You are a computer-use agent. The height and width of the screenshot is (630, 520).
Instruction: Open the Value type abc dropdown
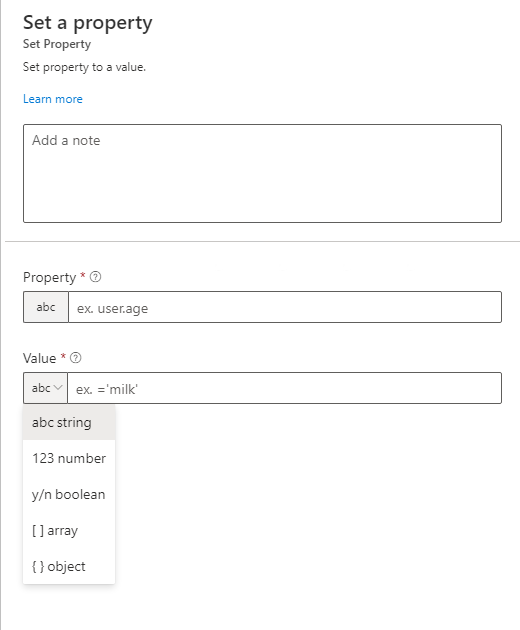[45, 388]
